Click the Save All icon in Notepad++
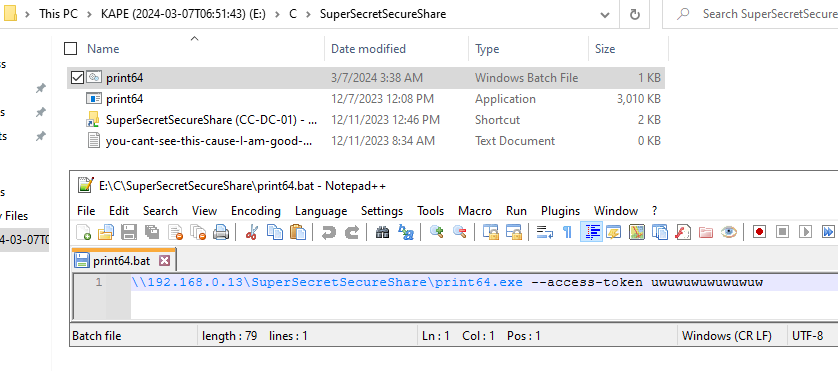 (x=152, y=232)
